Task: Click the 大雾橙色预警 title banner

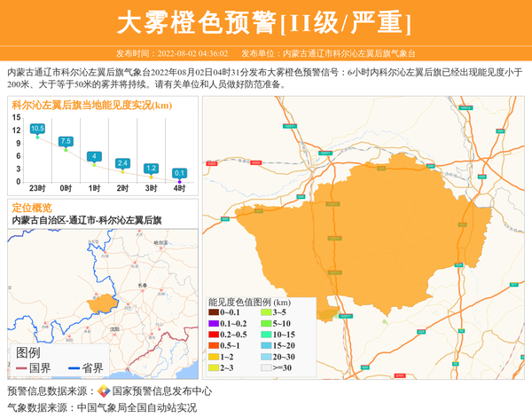Action: pos(265,21)
